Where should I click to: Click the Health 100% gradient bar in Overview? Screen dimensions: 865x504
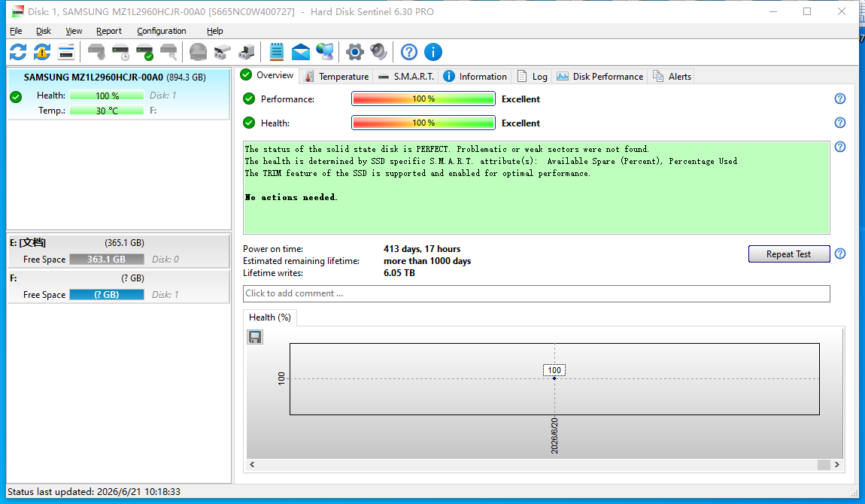coord(423,123)
